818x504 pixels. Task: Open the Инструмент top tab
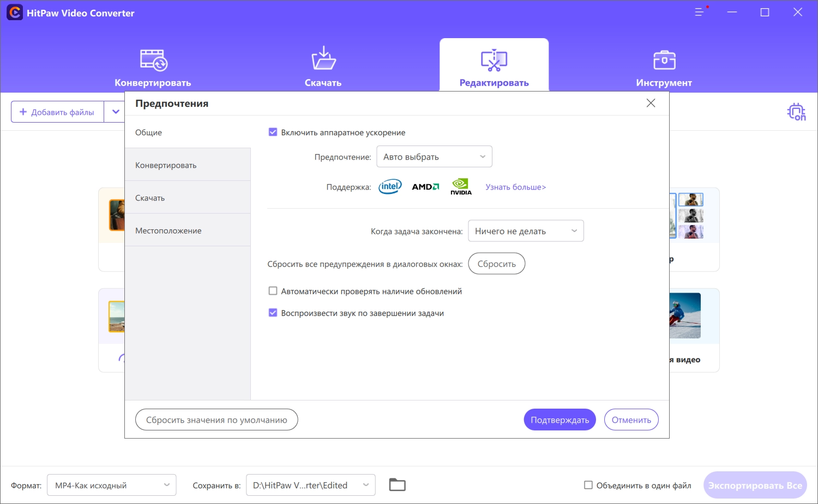(x=664, y=68)
